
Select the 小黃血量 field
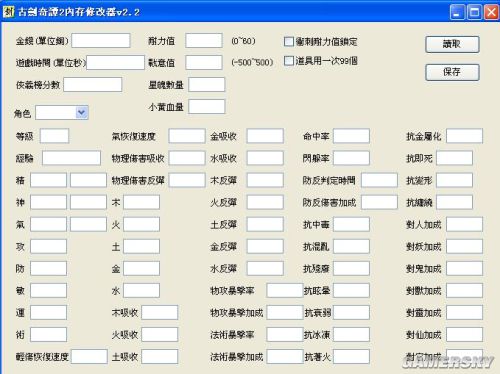[207, 107]
